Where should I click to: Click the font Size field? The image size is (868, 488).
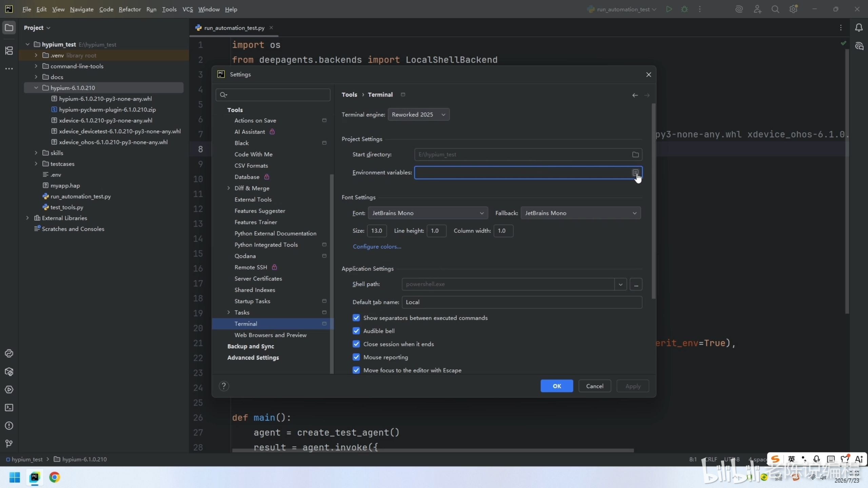pos(377,231)
